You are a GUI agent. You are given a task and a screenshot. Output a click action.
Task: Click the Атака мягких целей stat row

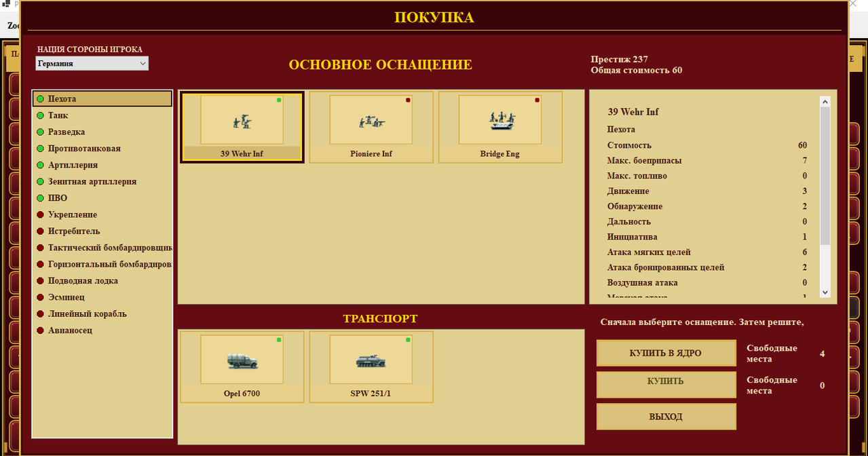coord(706,252)
